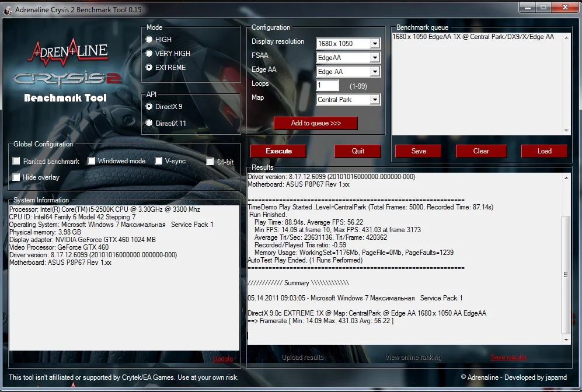Select DirectX 9 API
The width and height of the screenshot is (582, 392).
click(149, 106)
